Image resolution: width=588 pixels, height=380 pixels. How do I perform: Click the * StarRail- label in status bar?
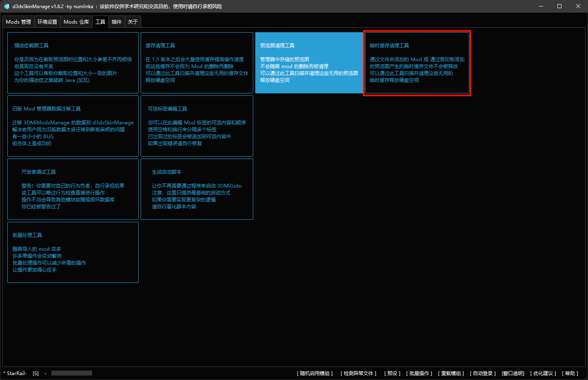[15, 373]
